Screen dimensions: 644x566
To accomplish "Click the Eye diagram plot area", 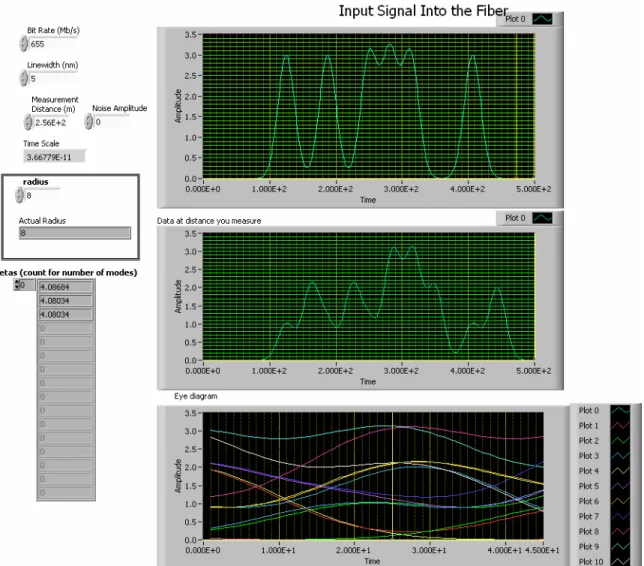I will 373,476.
